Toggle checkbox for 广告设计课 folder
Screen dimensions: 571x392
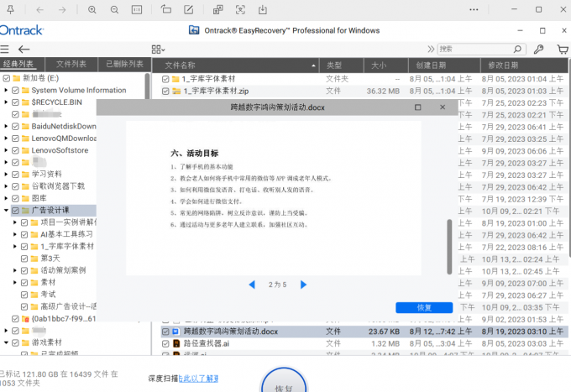(x=15, y=211)
